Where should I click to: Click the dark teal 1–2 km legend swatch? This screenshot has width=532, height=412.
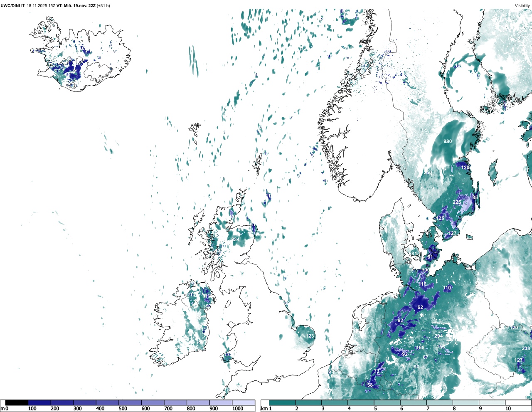pos(282,402)
